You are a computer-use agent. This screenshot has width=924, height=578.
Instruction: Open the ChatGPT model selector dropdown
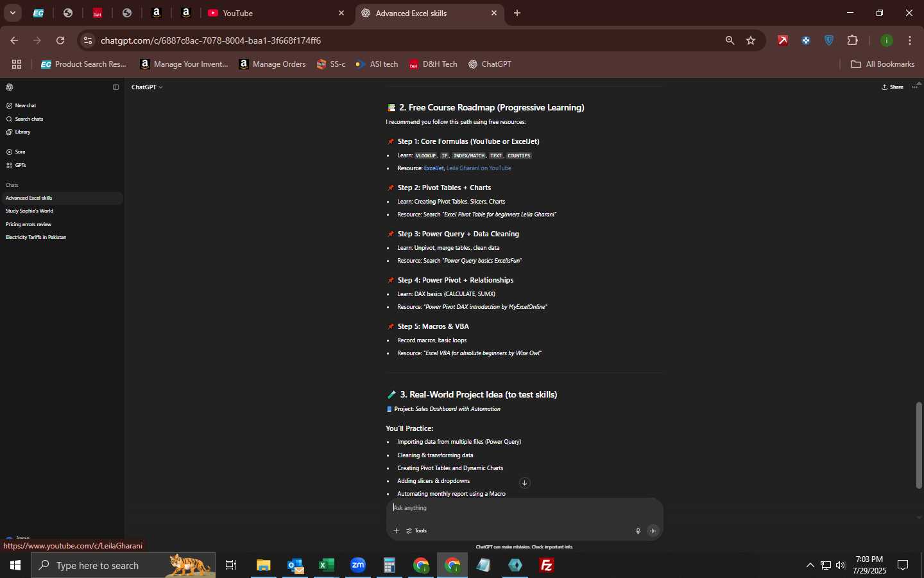point(147,87)
